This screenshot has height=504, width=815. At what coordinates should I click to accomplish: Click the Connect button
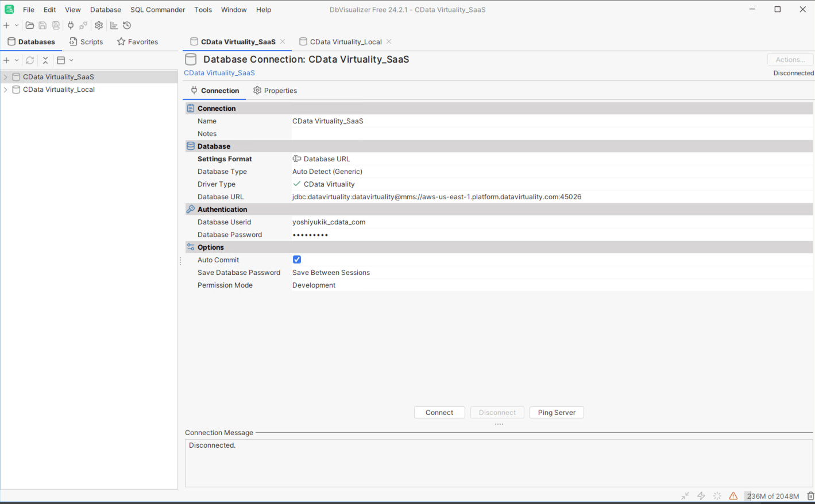439,413
